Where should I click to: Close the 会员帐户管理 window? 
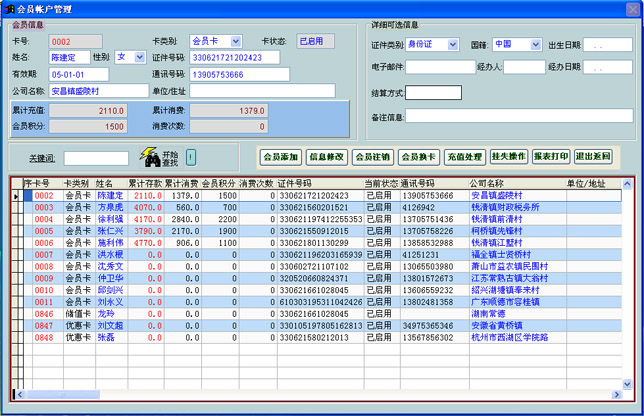click(x=633, y=8)
